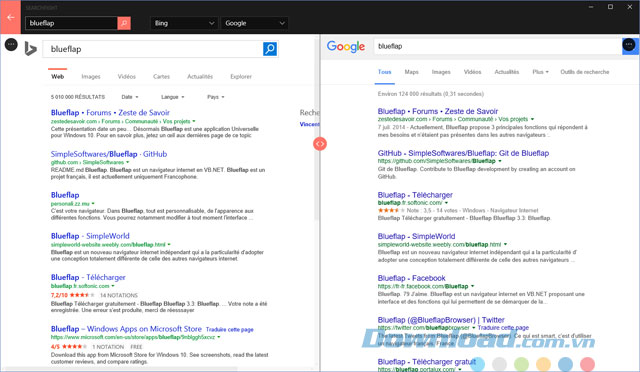Open the Bing engine dropdown in app bar

[184, 23]
